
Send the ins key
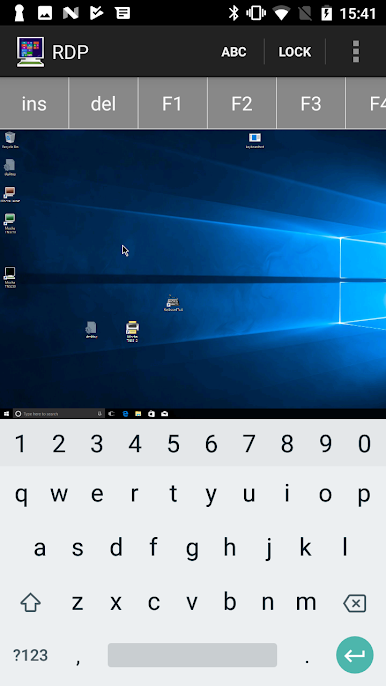(34, 103)
